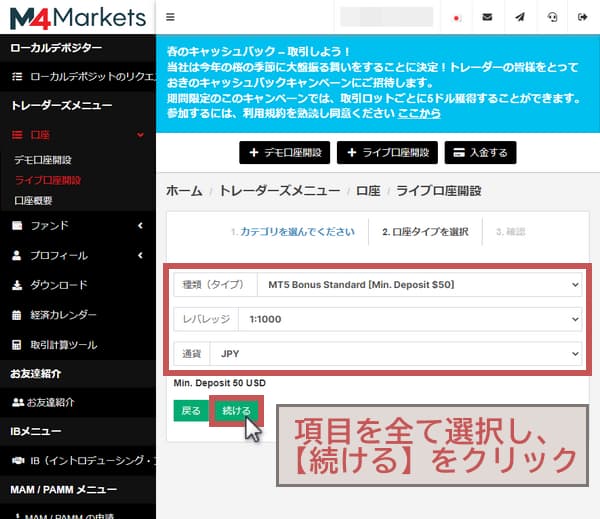Click the ライブ口座開設 black button
The height and width of the screenshot is (519, 600).
(387, 152)
